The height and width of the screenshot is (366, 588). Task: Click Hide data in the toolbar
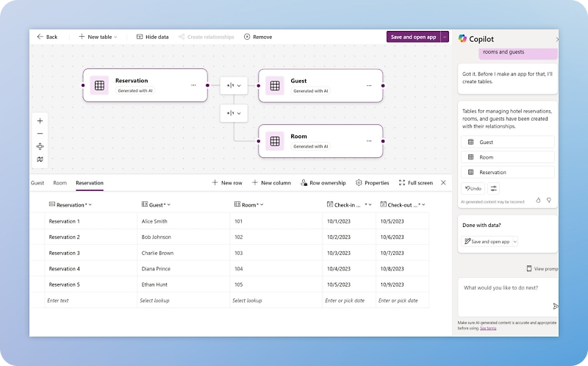[x=152, y=37]
